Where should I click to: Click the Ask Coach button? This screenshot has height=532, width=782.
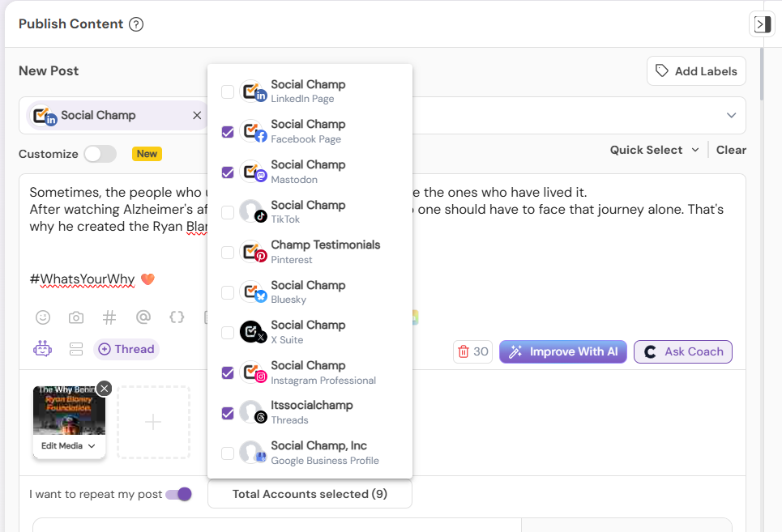683,351
